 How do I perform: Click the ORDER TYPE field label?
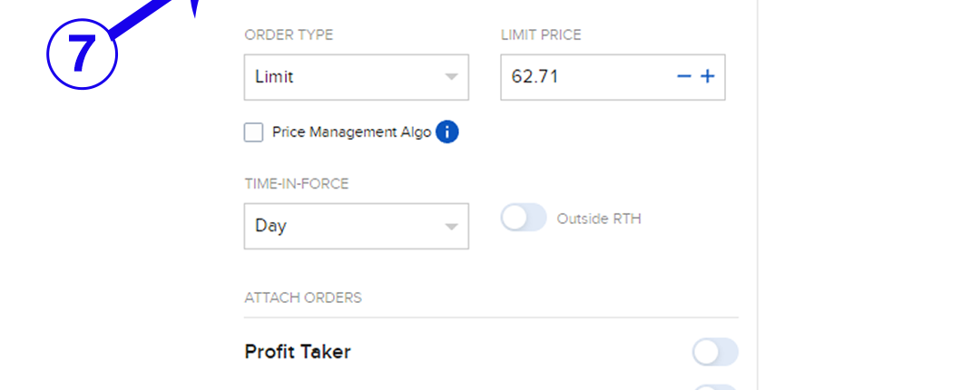[289, 35]
